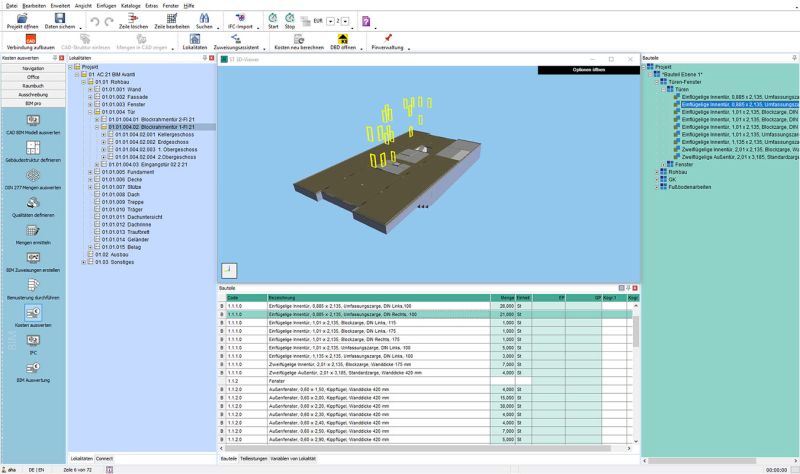Click the Raumbuch navigation button

coord(34,87)
